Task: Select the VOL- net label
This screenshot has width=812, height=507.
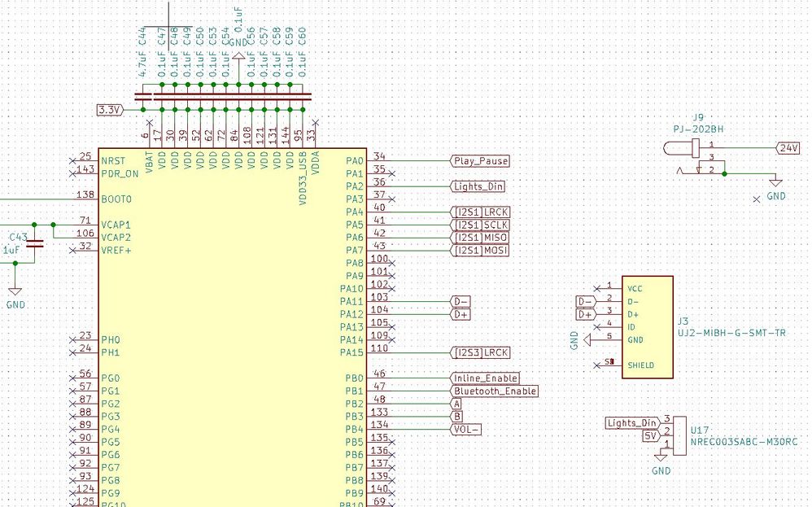Action: (x=465, y=430)
